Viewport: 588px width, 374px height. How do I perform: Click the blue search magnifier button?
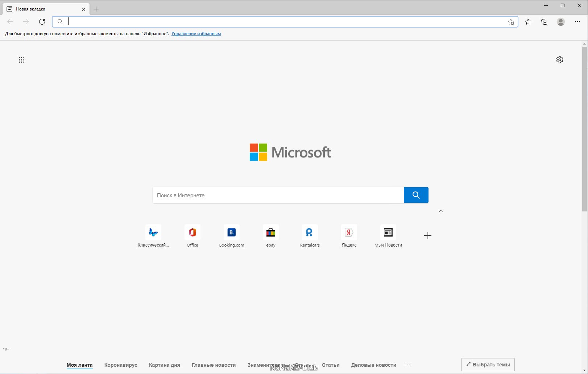point(416,195)
